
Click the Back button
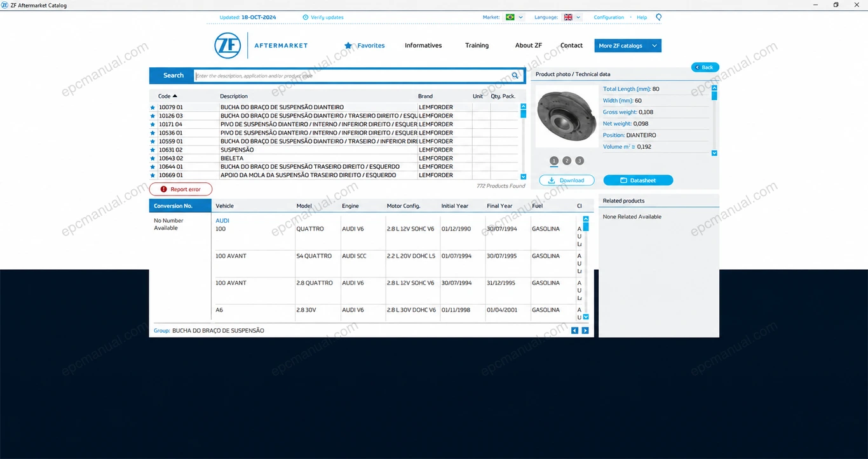[x=705, y=67]
